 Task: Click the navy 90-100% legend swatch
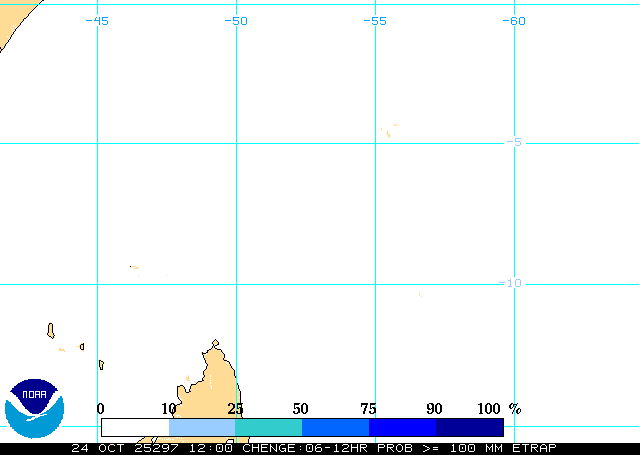469,427
